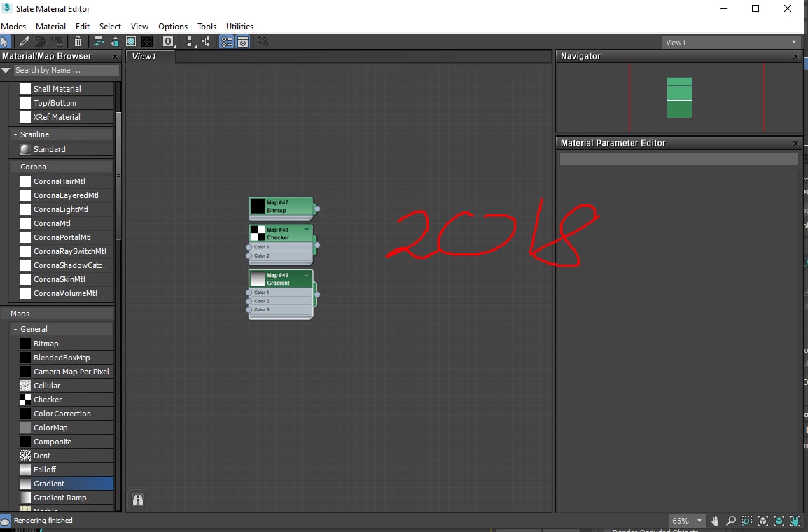808x532 pixels.
Task: Click the Search by Name field
Action: [x=66, y=70]
